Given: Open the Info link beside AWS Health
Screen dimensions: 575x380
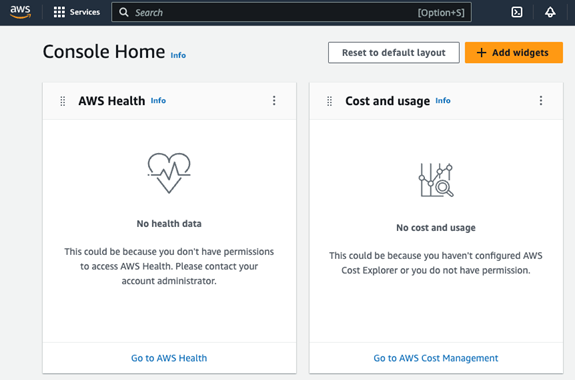Looking at the screenshot, I should (158, 101).
